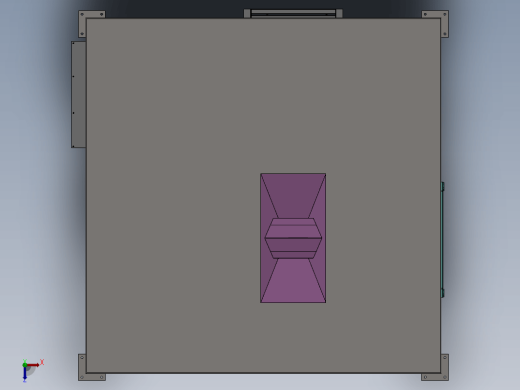Click the green Y axis dot of the triad
This screenshot has width=520, height=390.
[x=25, y=365]
